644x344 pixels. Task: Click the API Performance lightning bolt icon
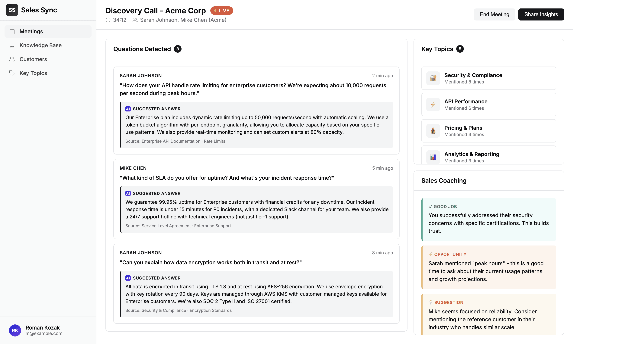coord(433,105)
